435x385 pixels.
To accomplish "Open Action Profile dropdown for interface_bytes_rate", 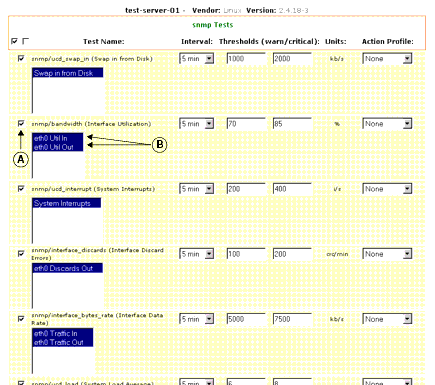I will click(387, 319).
